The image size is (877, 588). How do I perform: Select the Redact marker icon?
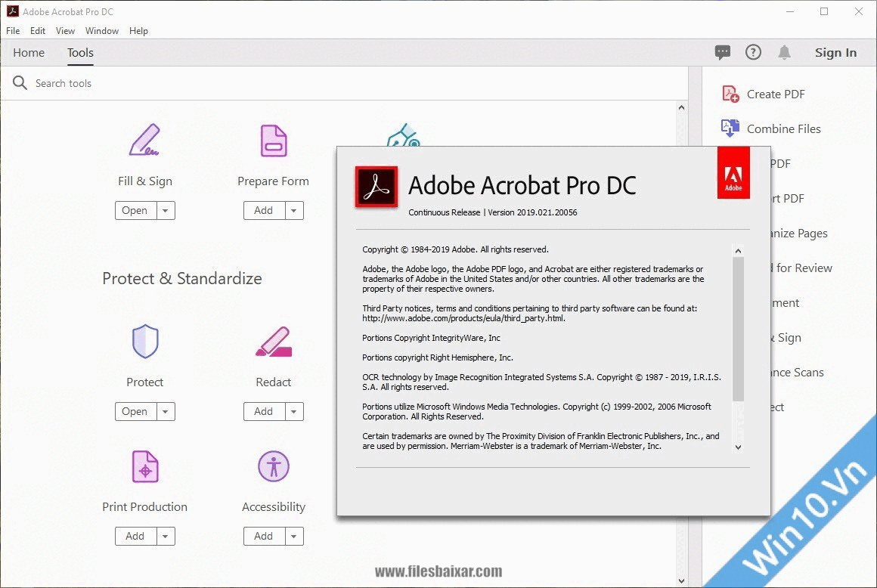274,342
